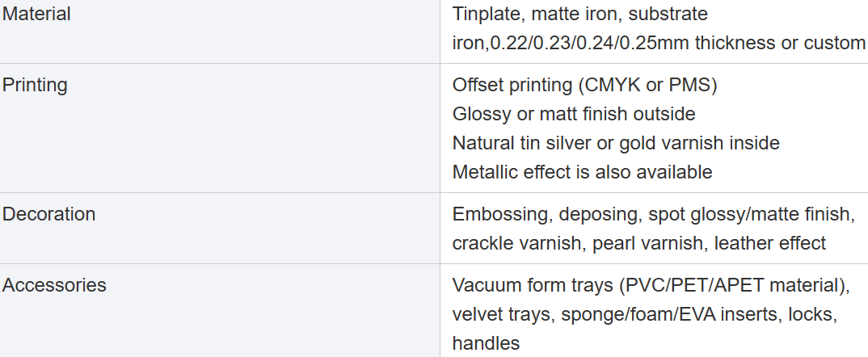The height and width of the screenshot is (357, 868).
Task: Select the Accessories row label
Action: (54, 285)
